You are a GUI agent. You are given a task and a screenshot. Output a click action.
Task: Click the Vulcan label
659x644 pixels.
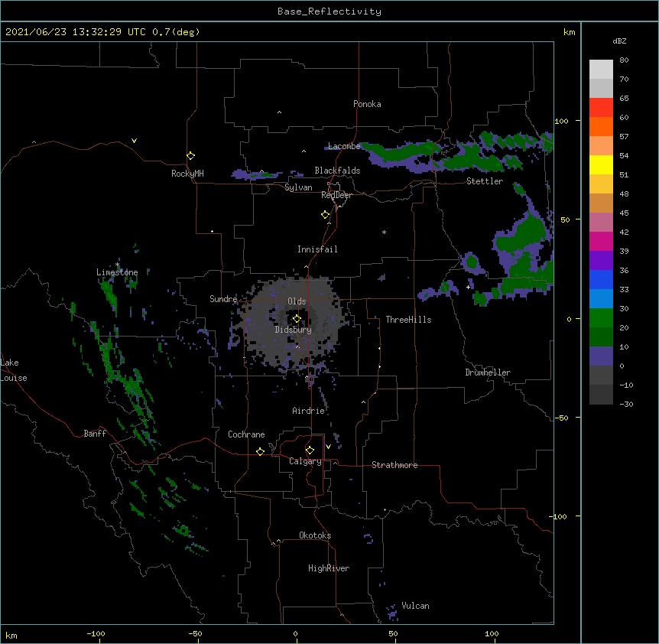click(x=415, y=606)
